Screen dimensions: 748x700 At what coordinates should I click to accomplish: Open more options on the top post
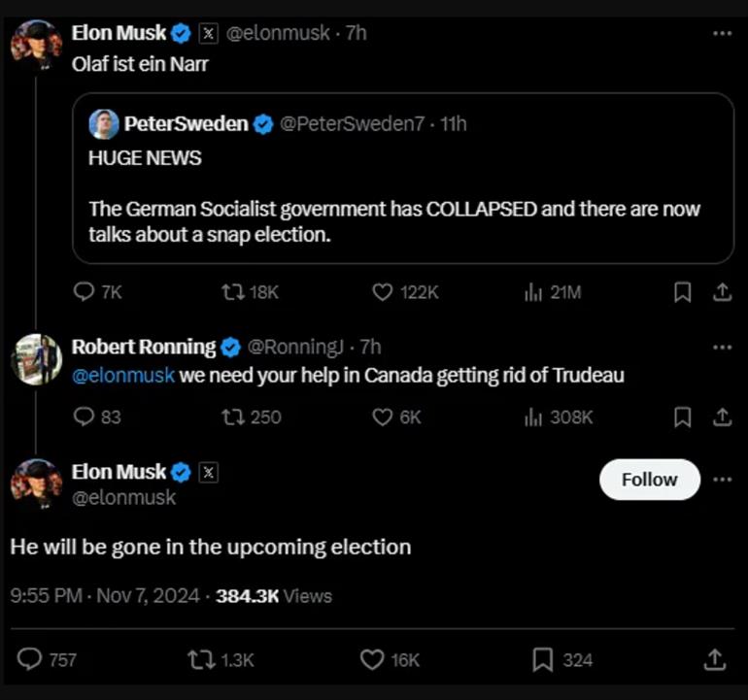pos(722,33)
